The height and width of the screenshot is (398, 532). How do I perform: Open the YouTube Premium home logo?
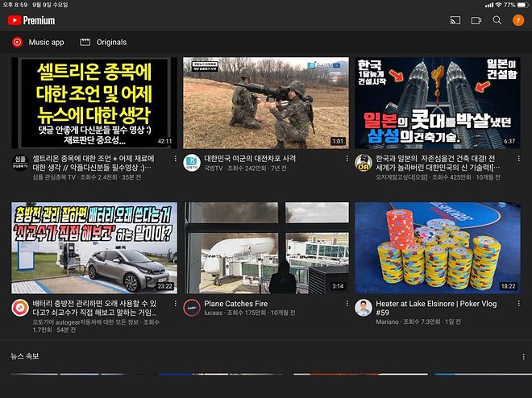31,20
